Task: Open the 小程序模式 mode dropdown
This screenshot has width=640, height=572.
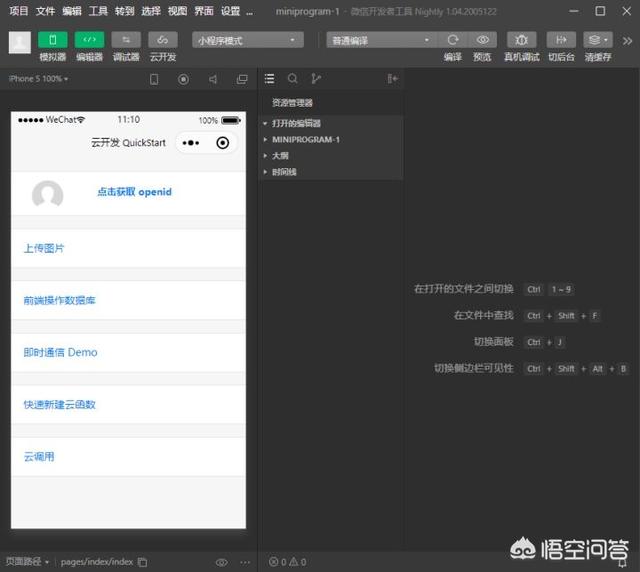Action: click(248, 40)
